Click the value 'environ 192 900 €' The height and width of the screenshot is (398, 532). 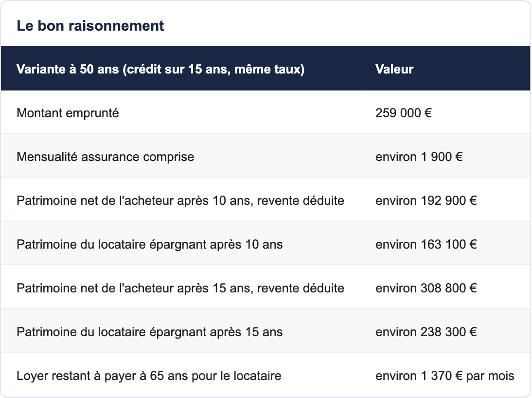[426, 200]
